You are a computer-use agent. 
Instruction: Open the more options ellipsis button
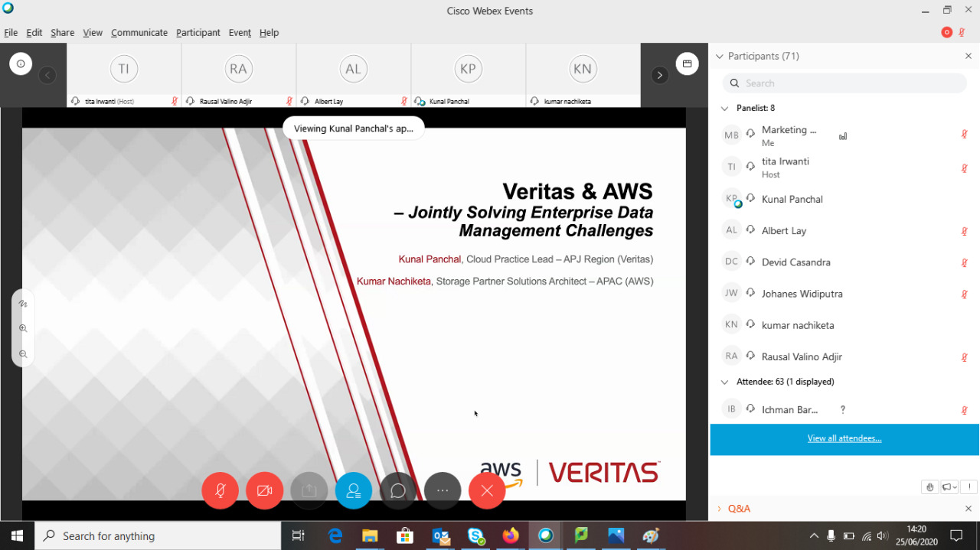[x=443, y=490]
